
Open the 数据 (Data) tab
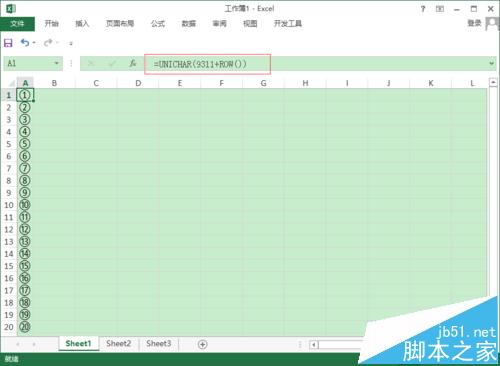point(189,24)
